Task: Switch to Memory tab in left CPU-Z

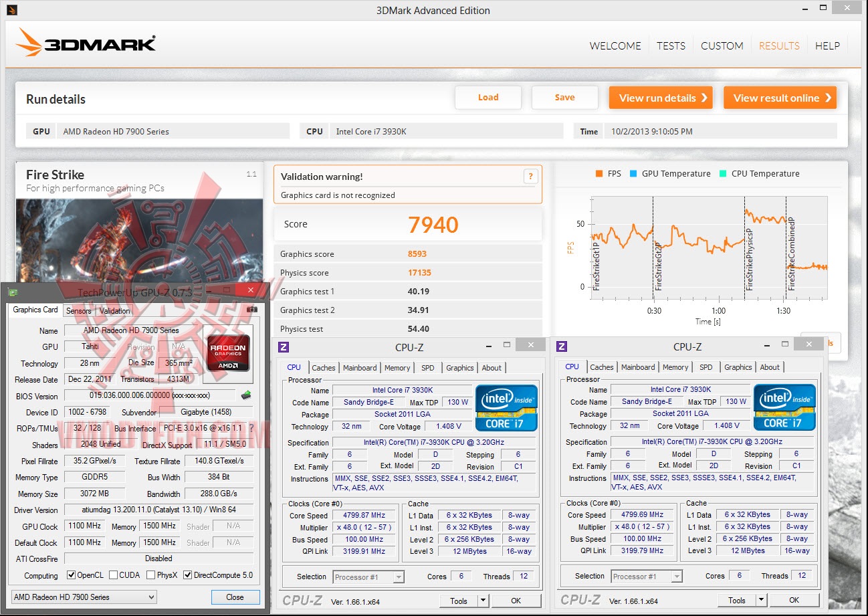Action: coord(397,368)
